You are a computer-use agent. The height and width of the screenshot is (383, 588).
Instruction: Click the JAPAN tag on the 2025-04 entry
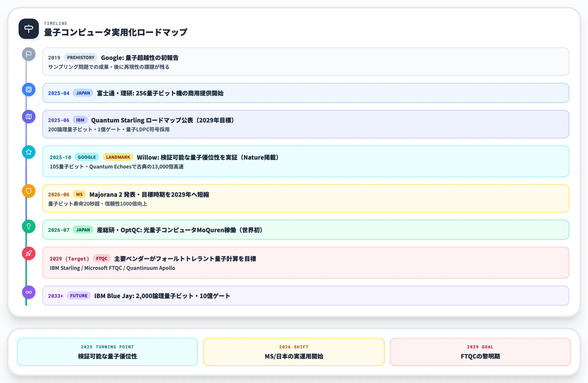point(83,93)
